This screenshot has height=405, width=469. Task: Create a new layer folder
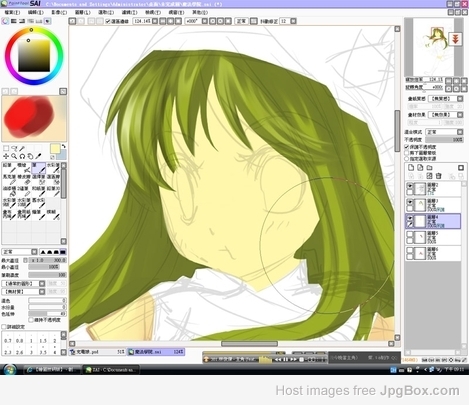click(430, 168)
